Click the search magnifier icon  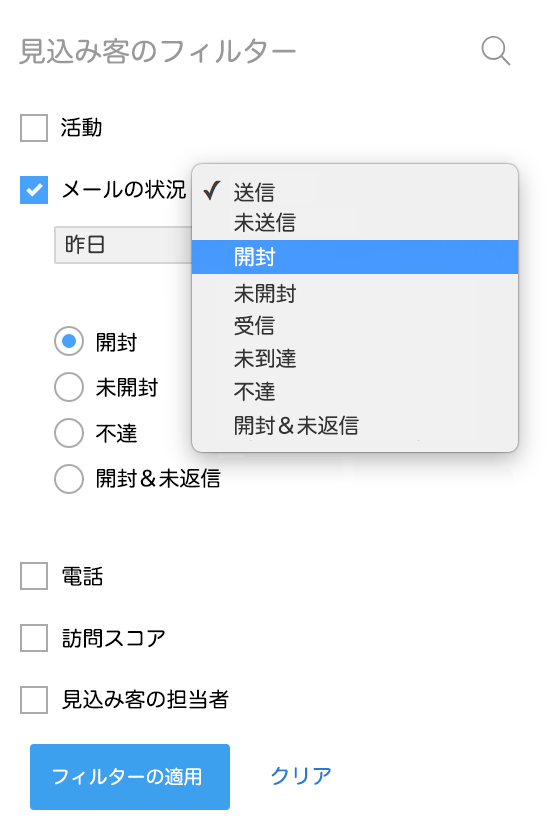click(496, 51)
